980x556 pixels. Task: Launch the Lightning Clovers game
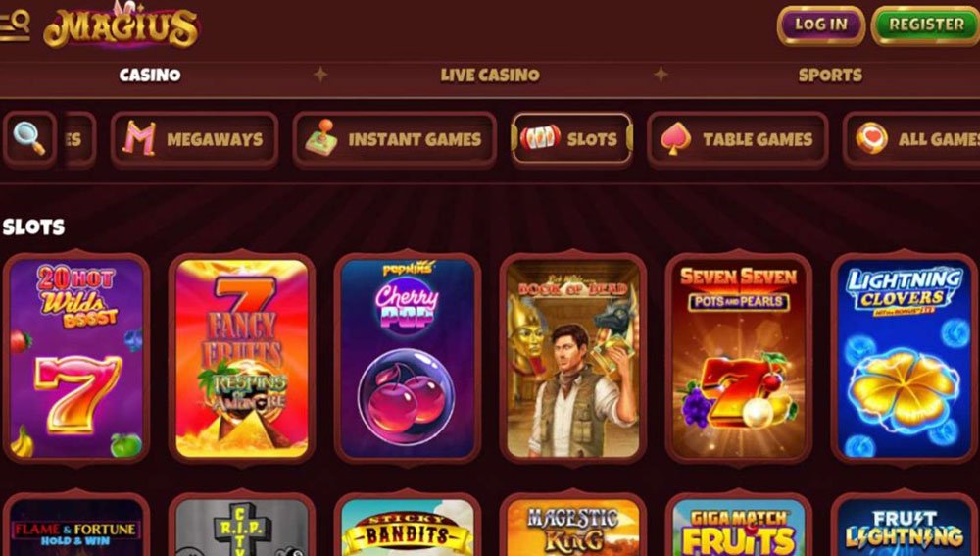click(905, 359)
